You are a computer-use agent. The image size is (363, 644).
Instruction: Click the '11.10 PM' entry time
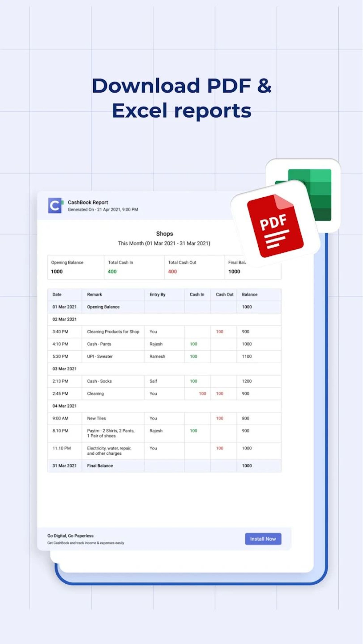[x=61, y=448]
